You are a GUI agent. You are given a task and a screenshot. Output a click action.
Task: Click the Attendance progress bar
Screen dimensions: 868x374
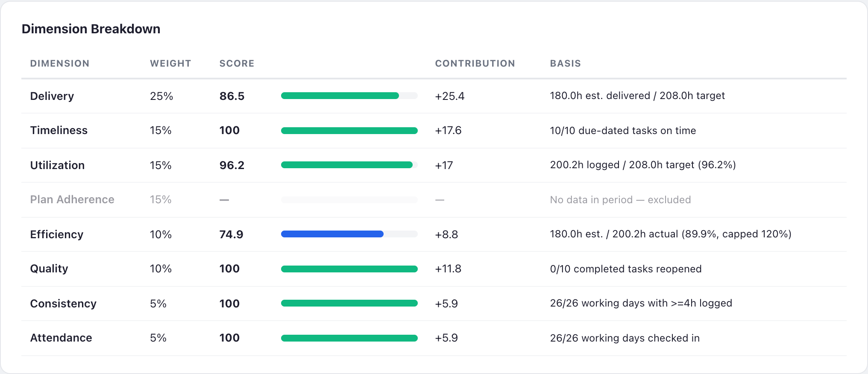[349, 338]
